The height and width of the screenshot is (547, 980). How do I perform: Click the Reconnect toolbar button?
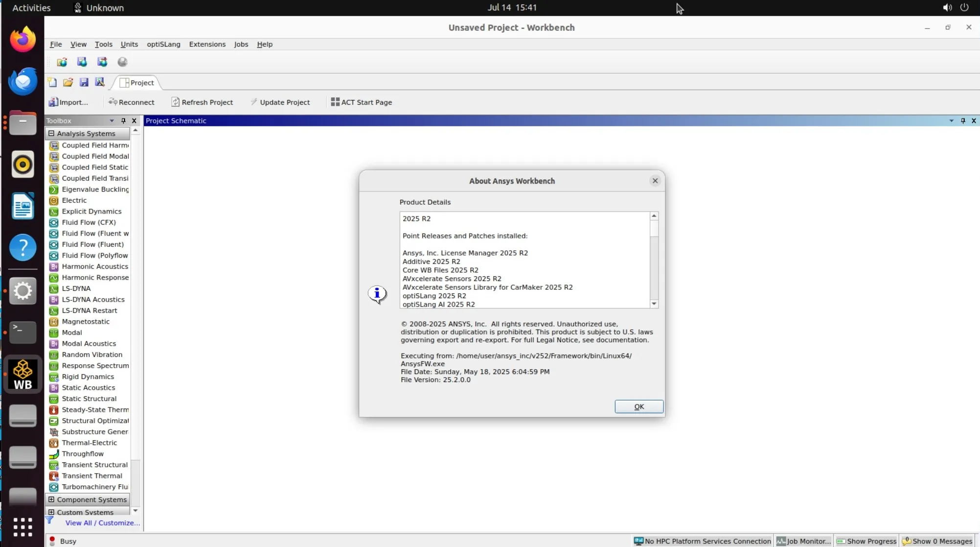click(131, 102)
